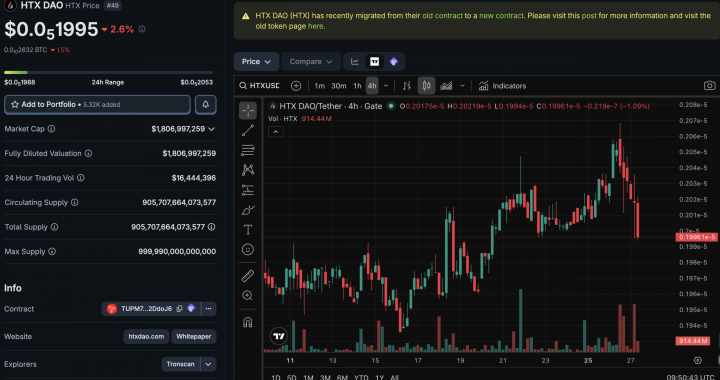Set a price alert with bell icon

tap(206, 105)
